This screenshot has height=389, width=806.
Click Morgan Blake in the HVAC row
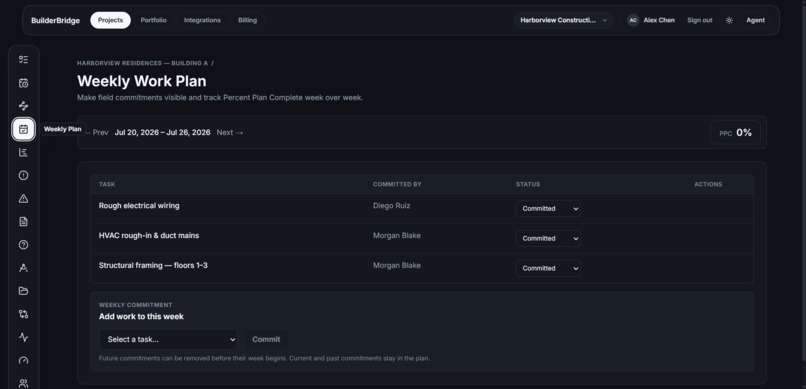397,235
